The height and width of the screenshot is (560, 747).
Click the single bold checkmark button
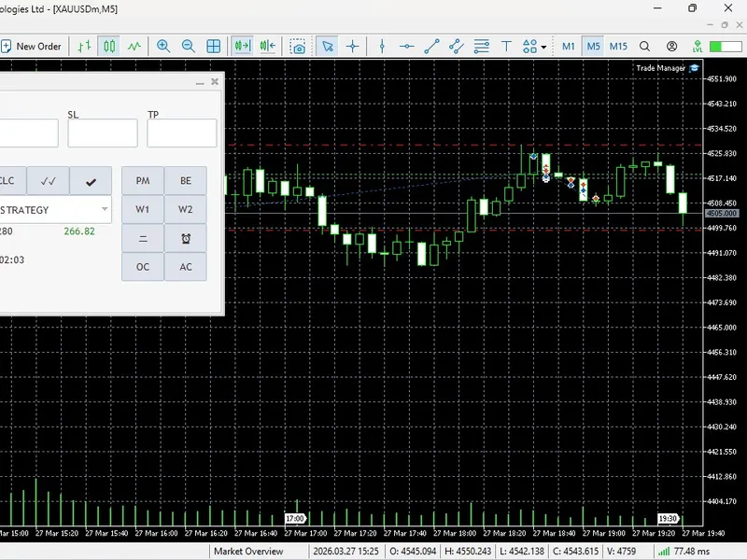coord(91,181)
